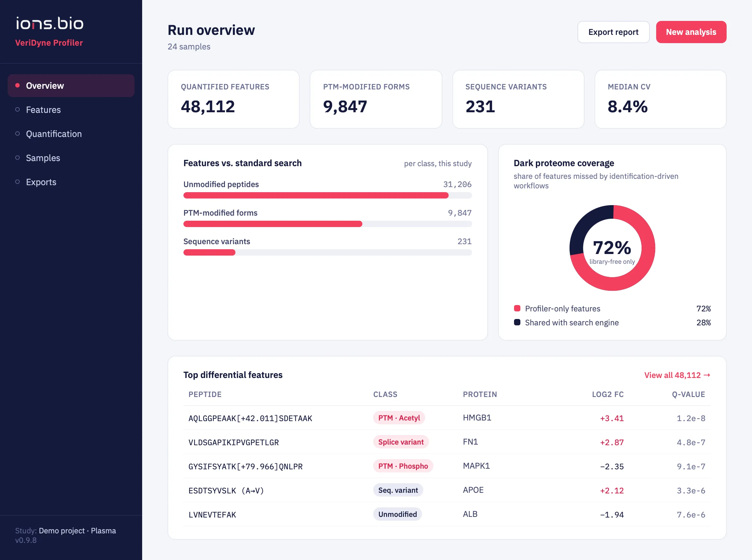Start a New analysis
Viewport: 752px width, 560px height.
(x=691, y=32)
